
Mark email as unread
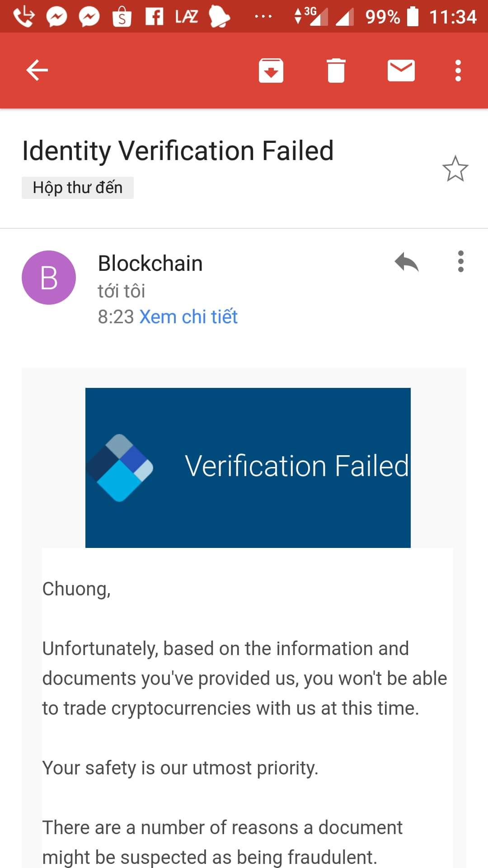[401, 71]
